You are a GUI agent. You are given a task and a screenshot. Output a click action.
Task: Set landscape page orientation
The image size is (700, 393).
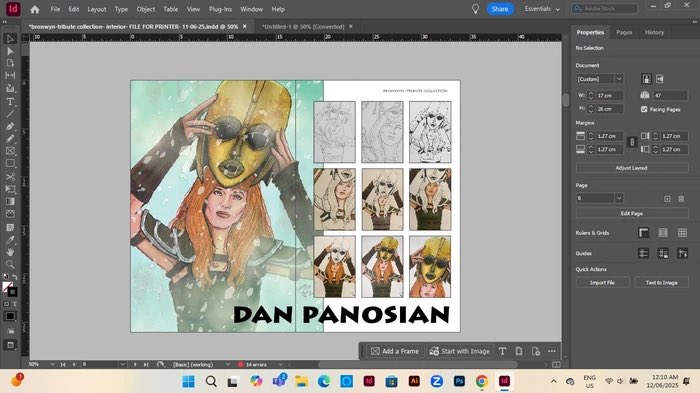[x=660, y=79]
